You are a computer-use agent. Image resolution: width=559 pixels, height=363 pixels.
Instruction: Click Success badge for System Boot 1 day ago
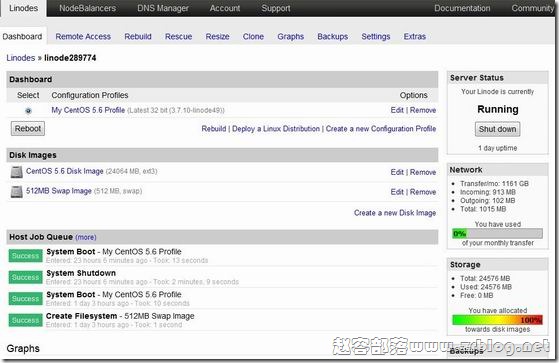25,299
